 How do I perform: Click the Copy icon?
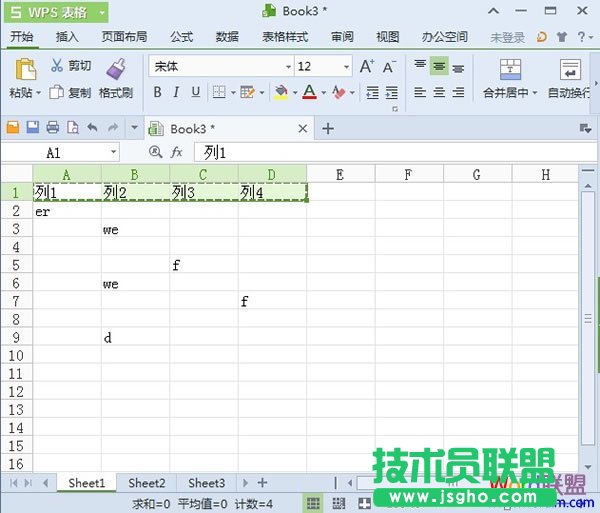56,92
